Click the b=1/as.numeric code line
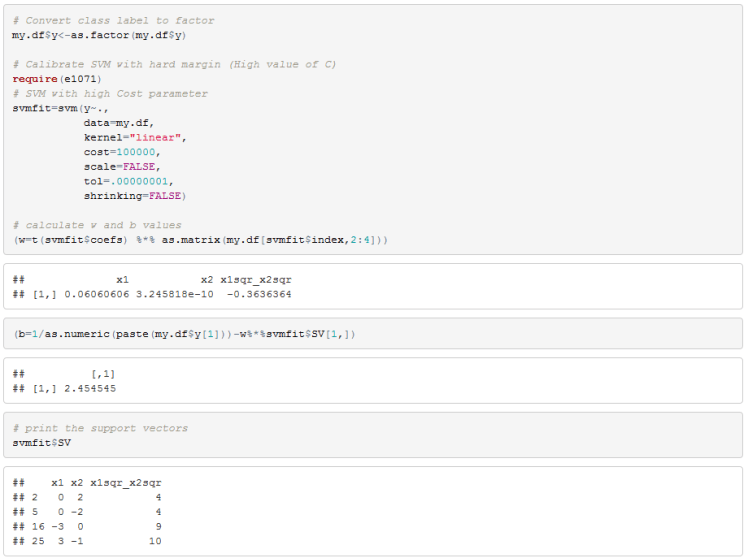Screen dimensions: 748x558 185,333
